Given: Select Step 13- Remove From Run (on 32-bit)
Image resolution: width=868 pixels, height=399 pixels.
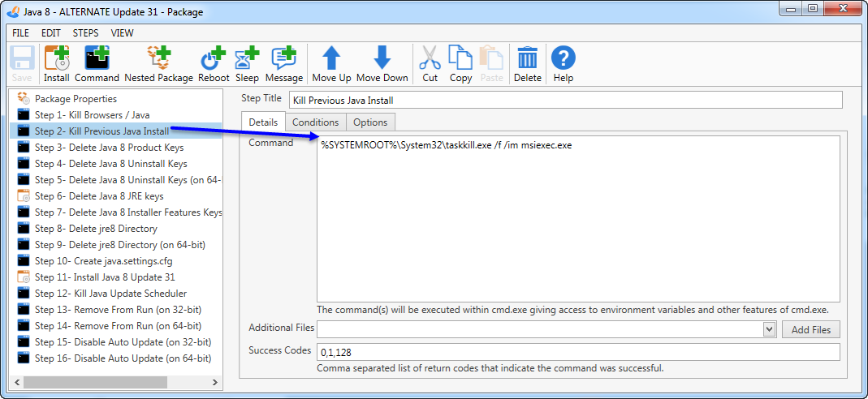Looking at the screenshot, I should pos(116,310).
